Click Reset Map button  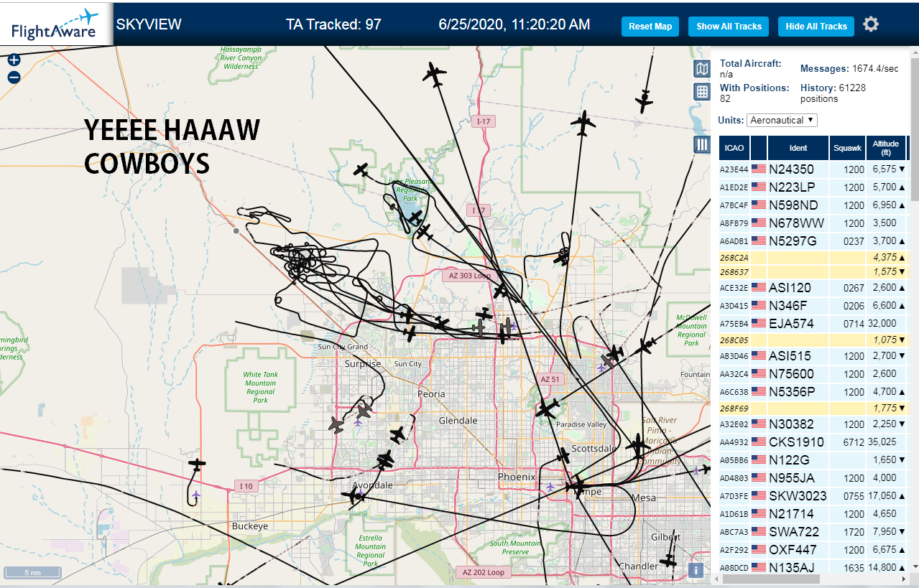click(x=650, y=27)
